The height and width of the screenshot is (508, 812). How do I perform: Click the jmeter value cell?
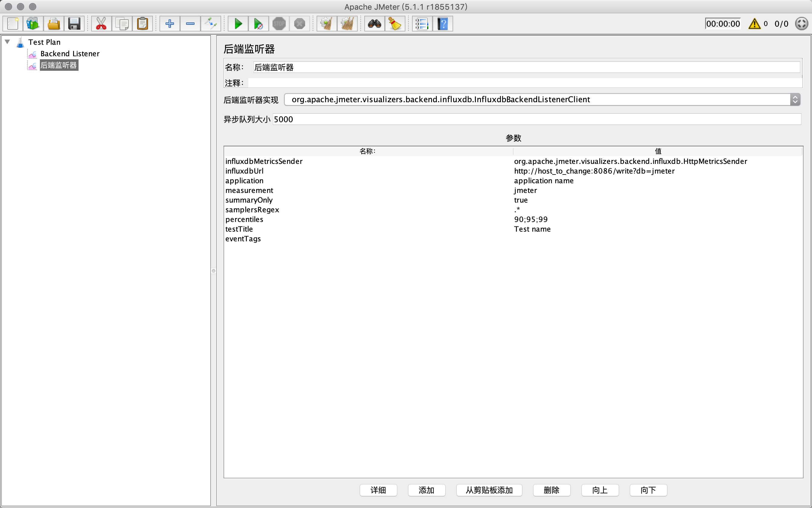658,190
